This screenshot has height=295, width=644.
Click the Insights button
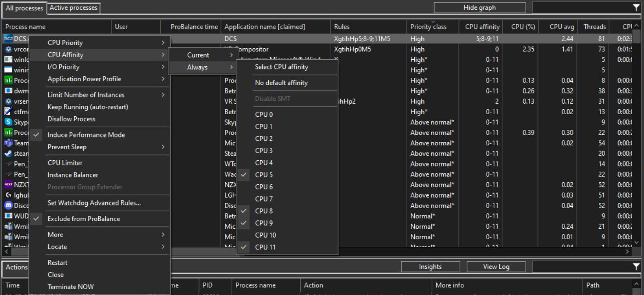430,266
